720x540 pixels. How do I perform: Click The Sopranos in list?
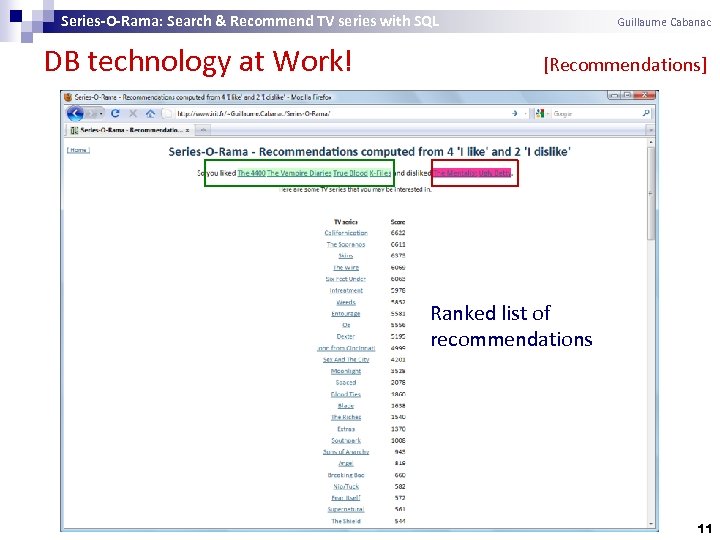346,244
